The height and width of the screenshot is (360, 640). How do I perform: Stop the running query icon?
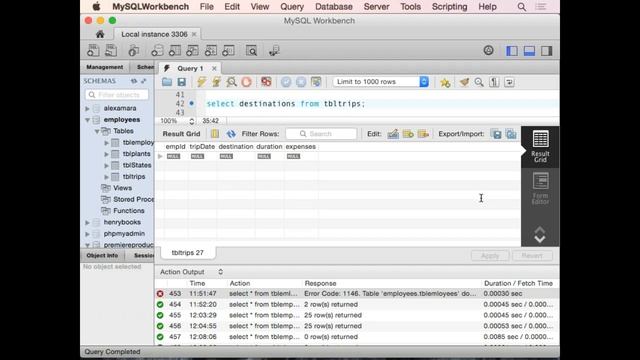(x=247, y=82)
